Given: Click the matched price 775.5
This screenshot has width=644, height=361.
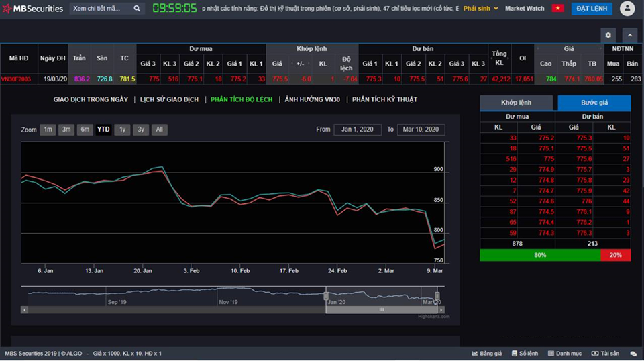Looking at the screenshot, I should coord(280,79).
